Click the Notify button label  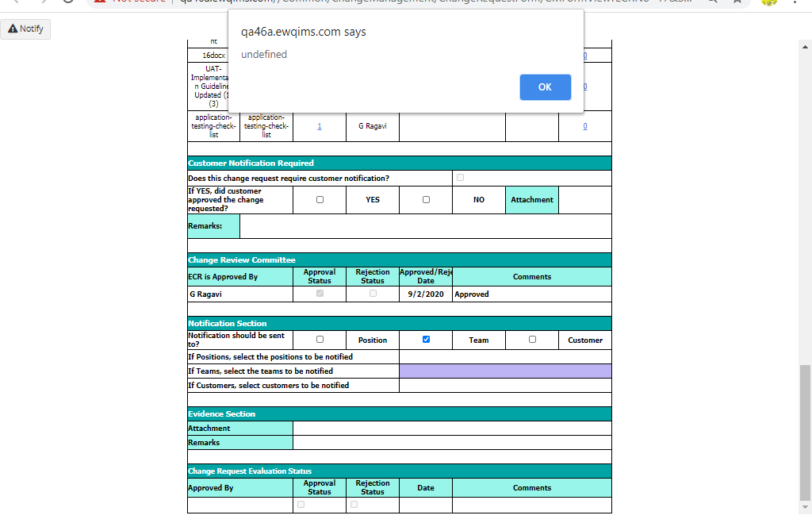point(31,29)
